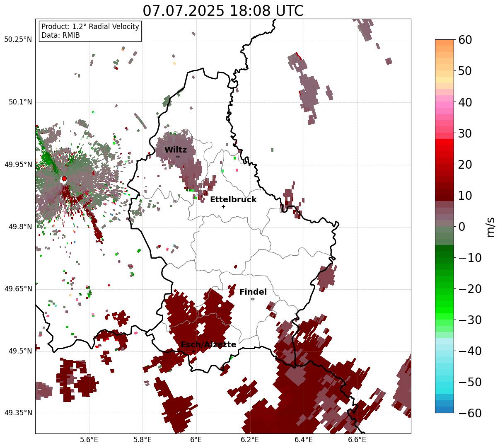The image size is (500, 448).
Task: Click the Ettelbruck location cross marker
Action: [223, 206]
